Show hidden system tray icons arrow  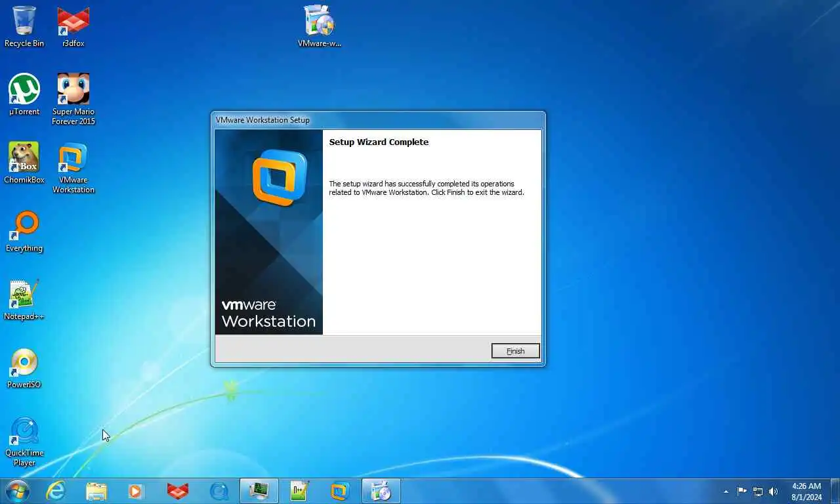(x=726, y=492)
